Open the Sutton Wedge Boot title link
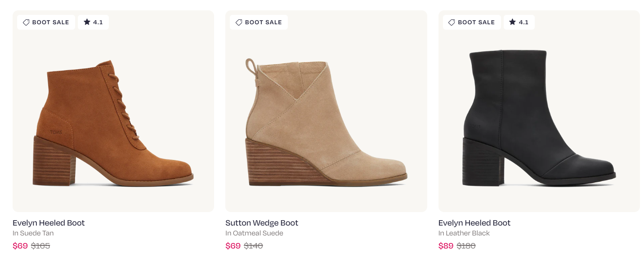Screen dimensions: 644x266 (262, 223)
